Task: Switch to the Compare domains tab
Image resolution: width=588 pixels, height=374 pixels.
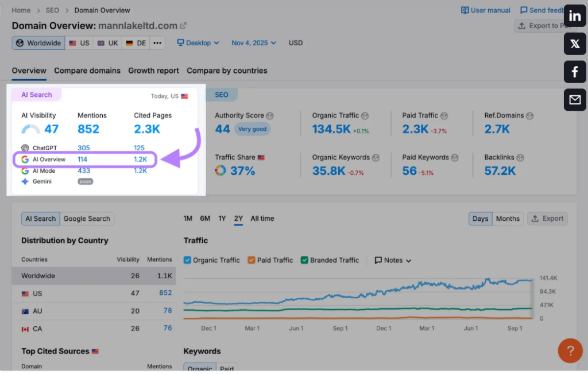Action: (87, 71)
